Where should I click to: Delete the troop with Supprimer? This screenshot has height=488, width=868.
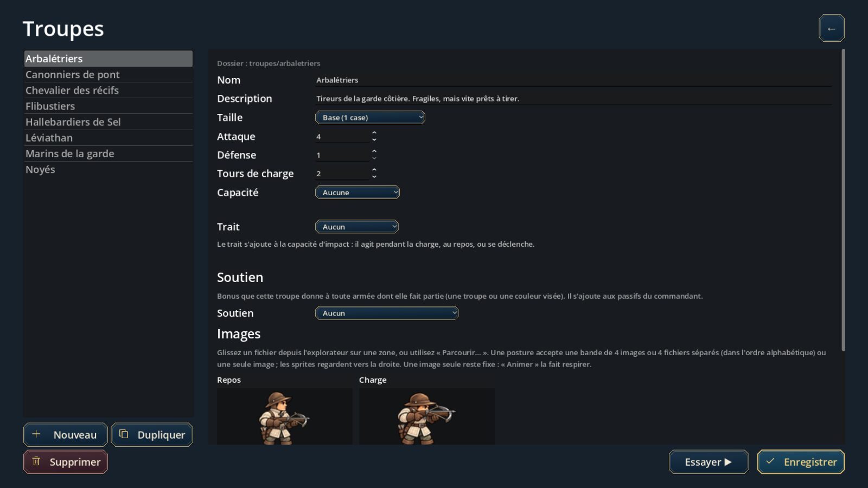coord(66,462)
